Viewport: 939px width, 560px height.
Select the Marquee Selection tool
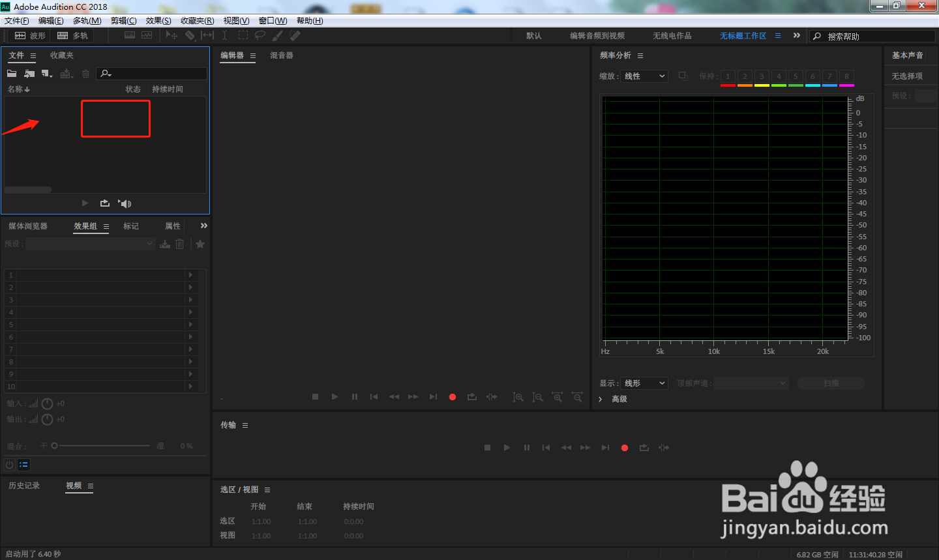click(243, 35)
